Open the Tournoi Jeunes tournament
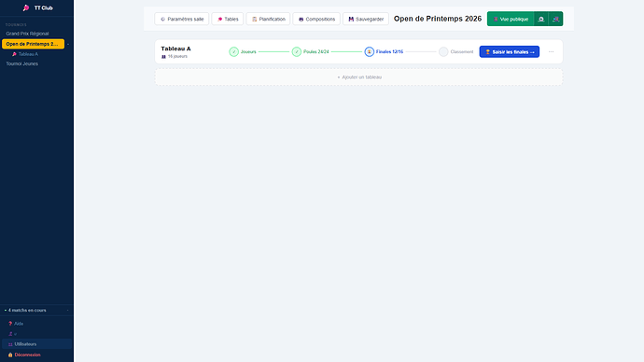644x362 pixels. point(21,63)
